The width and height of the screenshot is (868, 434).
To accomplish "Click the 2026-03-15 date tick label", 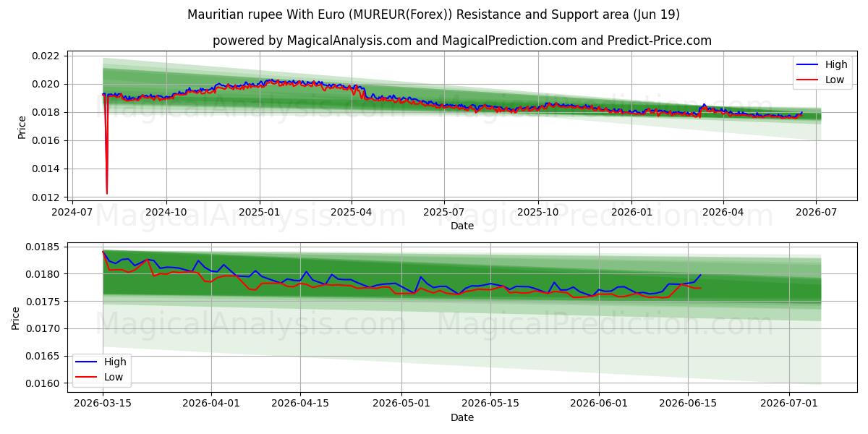I will [x=103, y=404].
